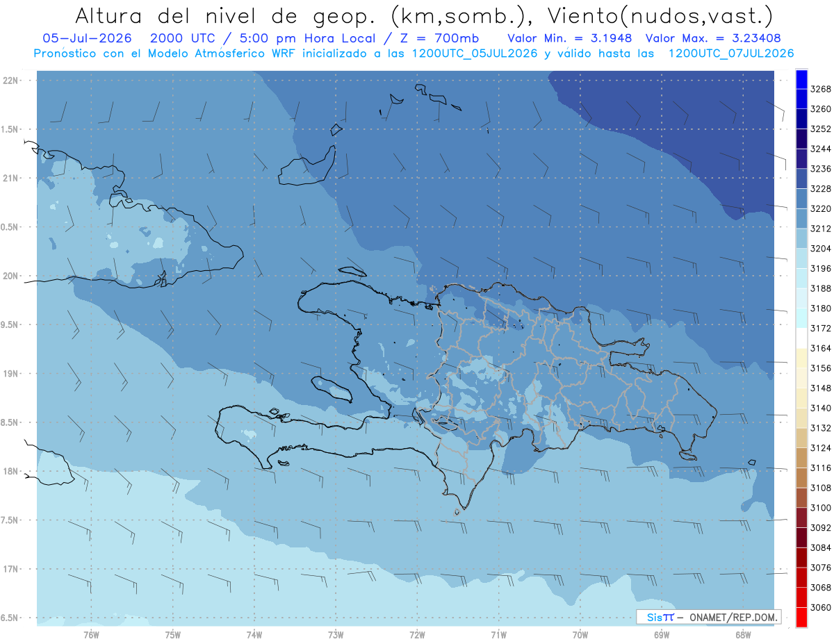Click the '6.5N' latitude label
This screenshot has width=834, height=644.
pos(10,618)
